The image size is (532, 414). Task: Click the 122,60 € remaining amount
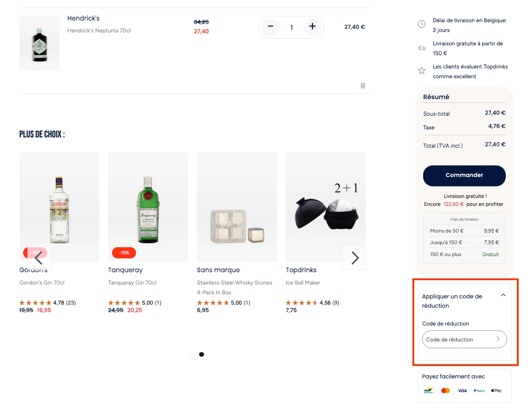click(x=453, y=204)
